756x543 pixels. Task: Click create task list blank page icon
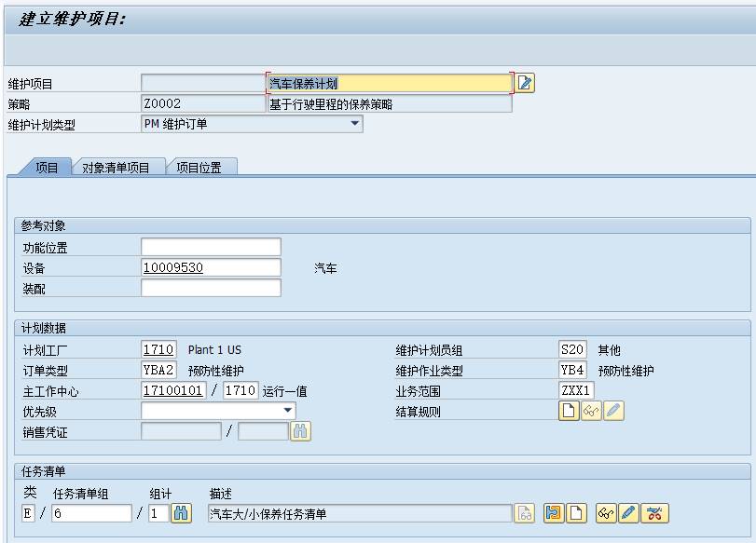576,513
